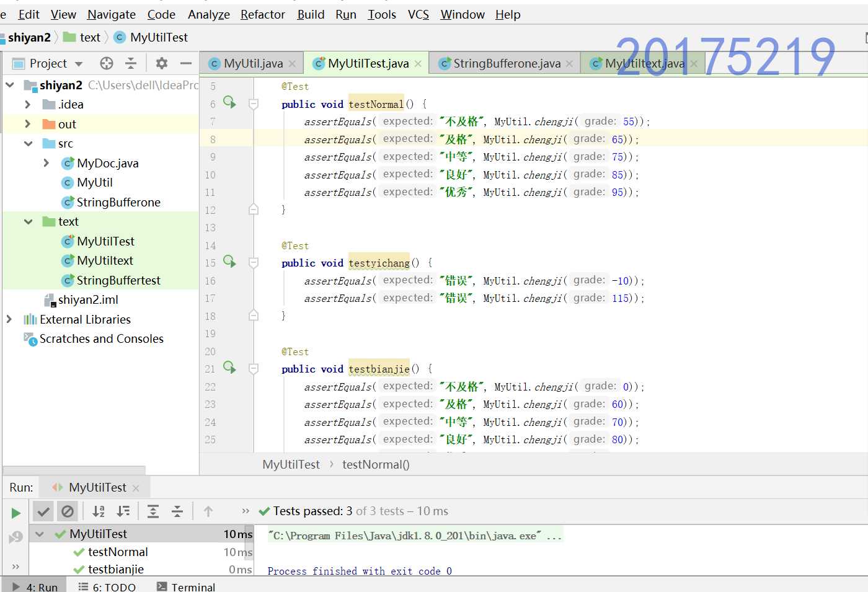Viewport: 868px width, 592px height.
Task: Open shiyan2.iml file
Action: click(x=88, y=299)
